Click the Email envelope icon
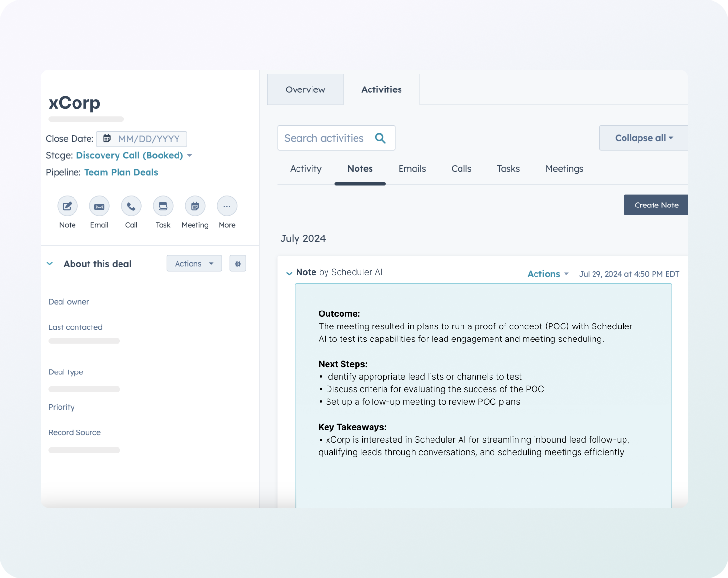This screenshot has width=728, height=578. click(x=100, y=206)
